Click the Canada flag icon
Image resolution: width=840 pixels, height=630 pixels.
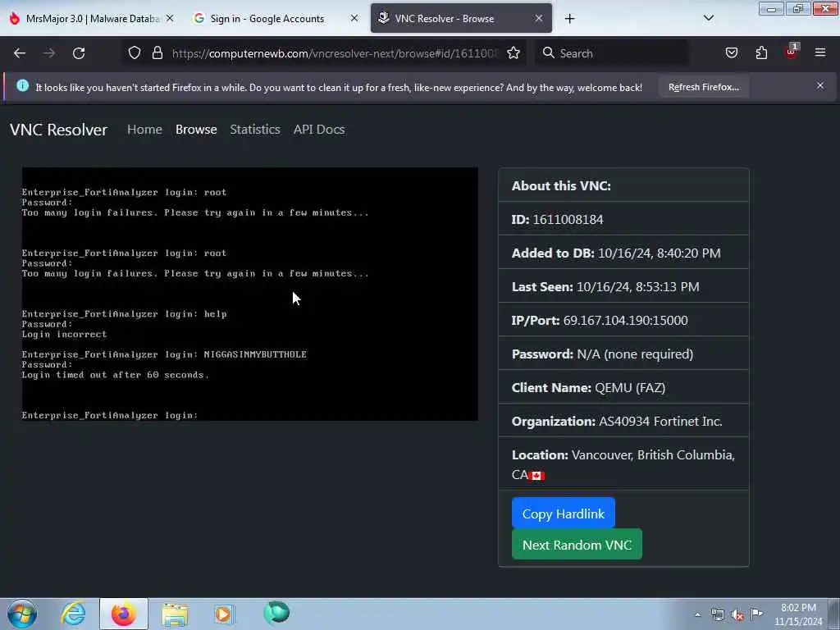tap(536, 475)
